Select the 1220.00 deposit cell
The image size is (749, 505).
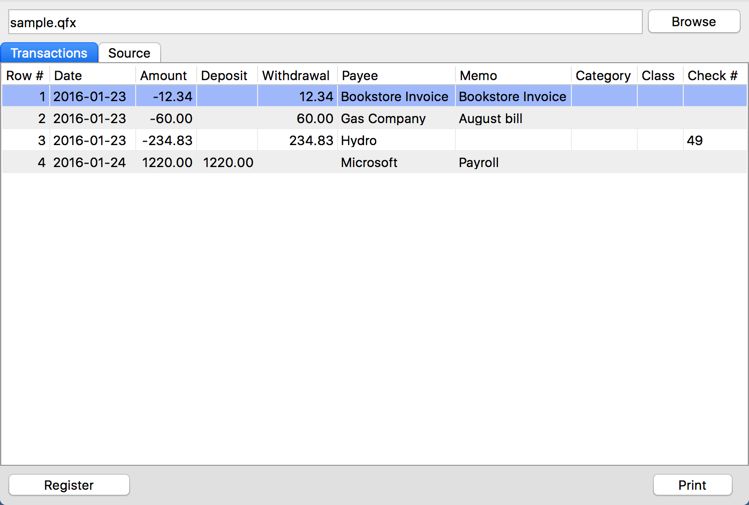coord(227,162)
